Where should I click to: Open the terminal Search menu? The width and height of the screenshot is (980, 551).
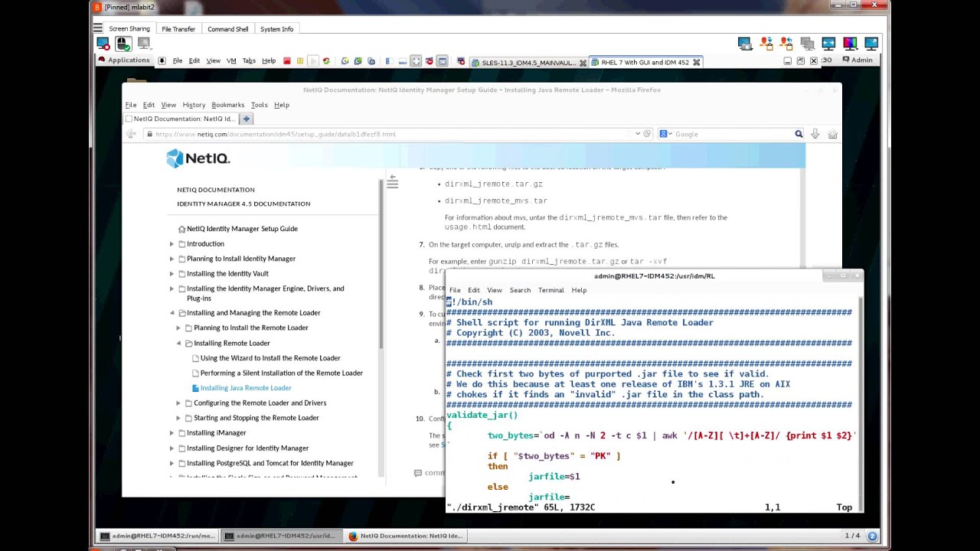(520, 290)
